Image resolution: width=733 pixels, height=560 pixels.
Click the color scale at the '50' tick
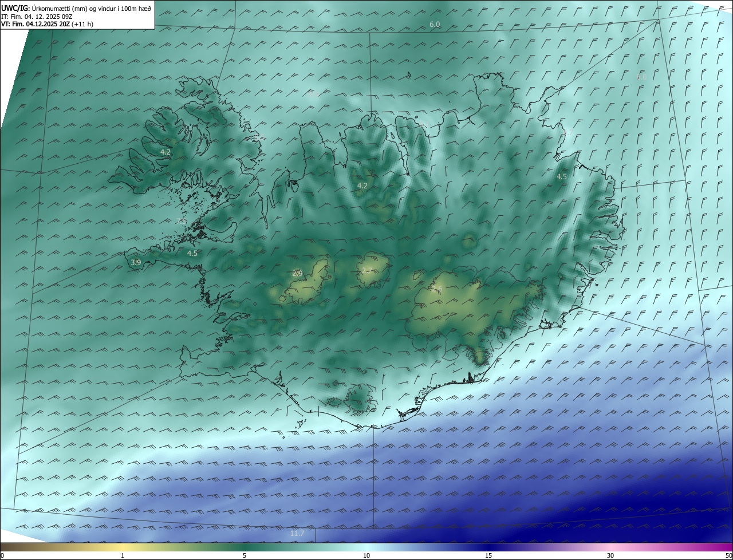coord(728,555)
